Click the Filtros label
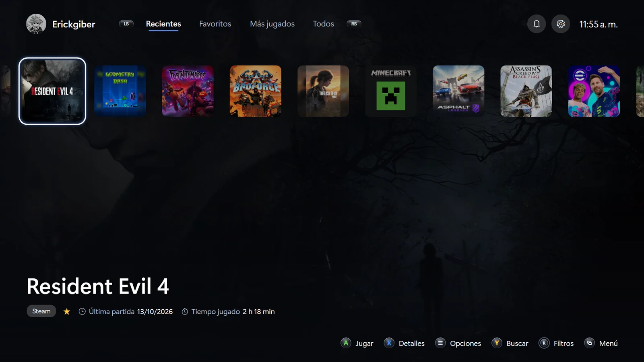 click(x=563, y=343)
